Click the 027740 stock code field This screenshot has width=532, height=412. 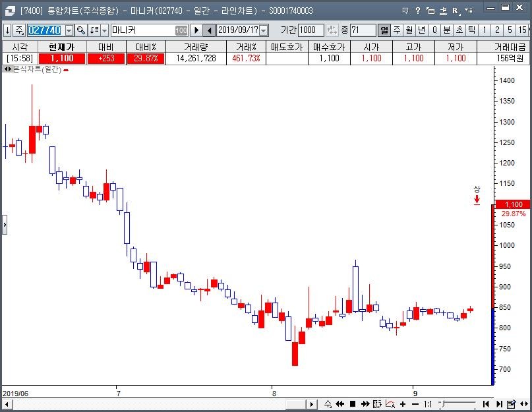45,30
